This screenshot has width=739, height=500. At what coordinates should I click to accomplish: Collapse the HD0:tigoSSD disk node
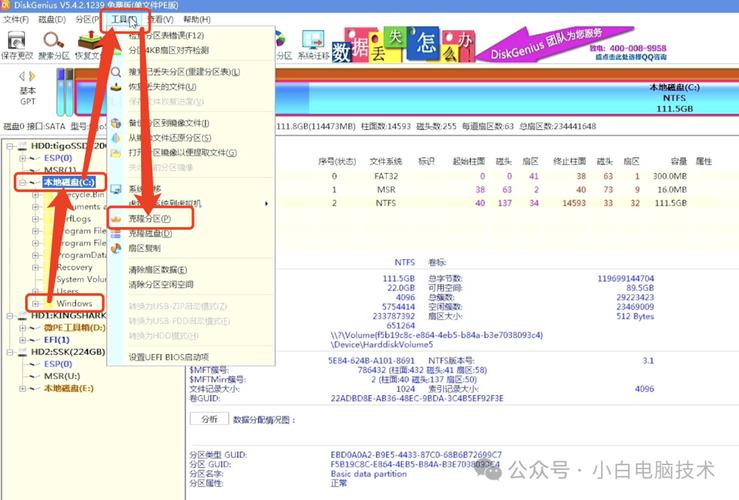[x=10, y=146]
